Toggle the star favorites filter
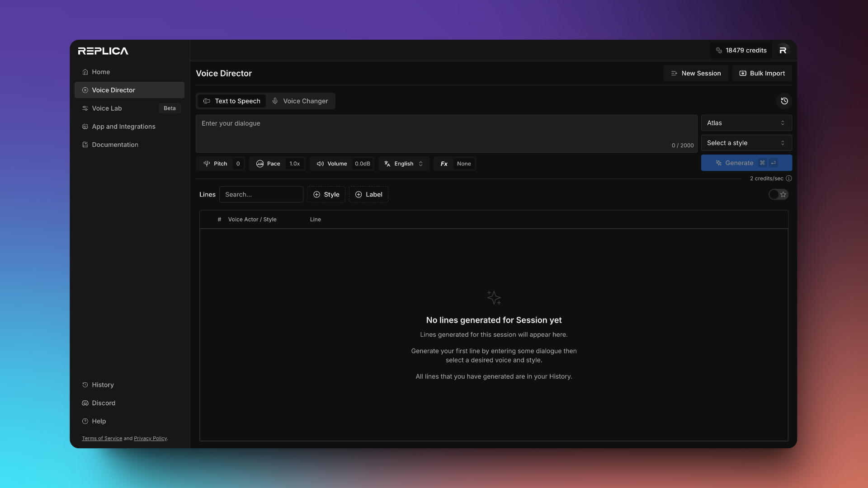Image resolution: width=868 pixels, height=488 pixels. coord(778,194)
